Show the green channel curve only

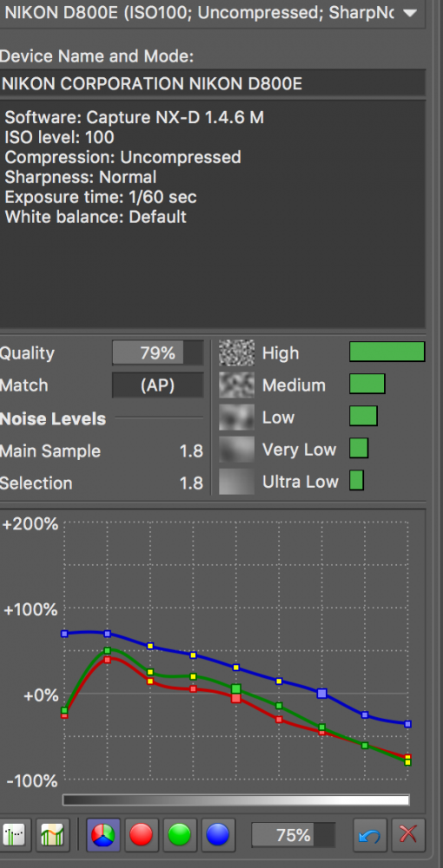pyautogui.click(x=180, y=835)
